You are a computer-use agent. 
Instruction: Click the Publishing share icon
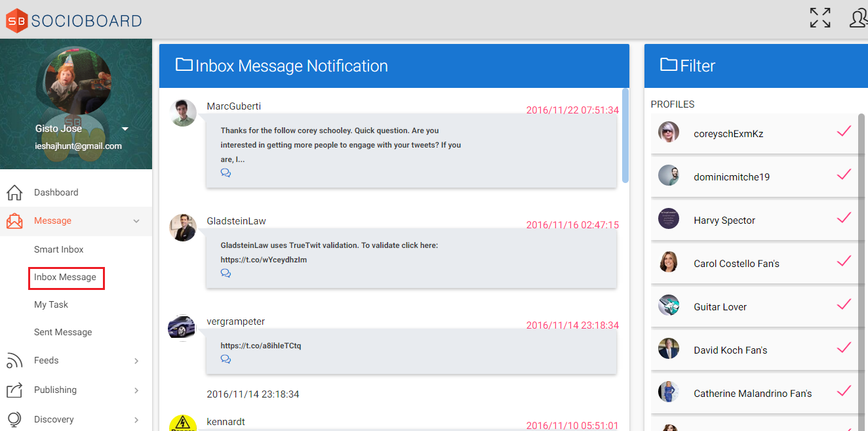14,390
